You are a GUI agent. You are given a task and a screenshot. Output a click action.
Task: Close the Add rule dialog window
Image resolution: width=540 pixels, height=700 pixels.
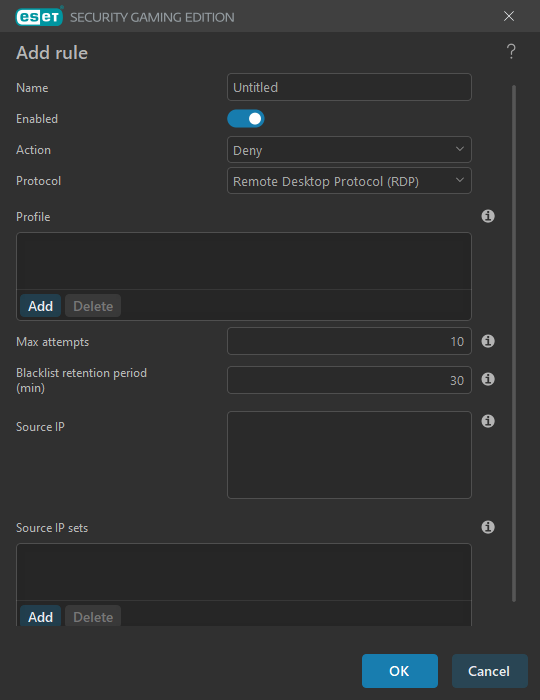(509, 16)
